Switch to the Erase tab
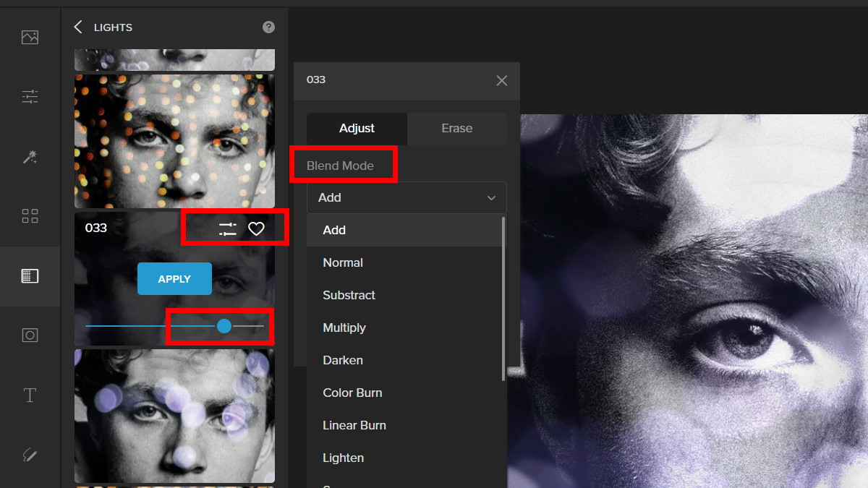This screenshot has width=868, height=488. [x=456, y=129]
